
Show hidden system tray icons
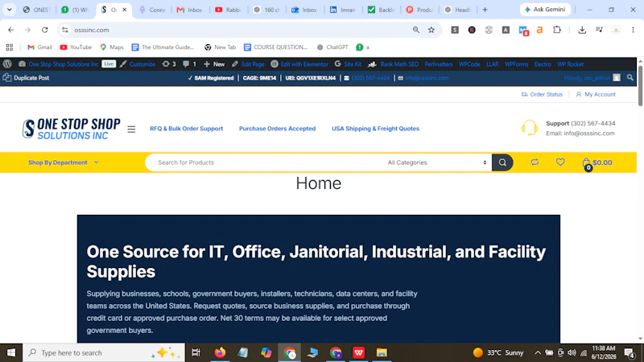pos(537,352)
